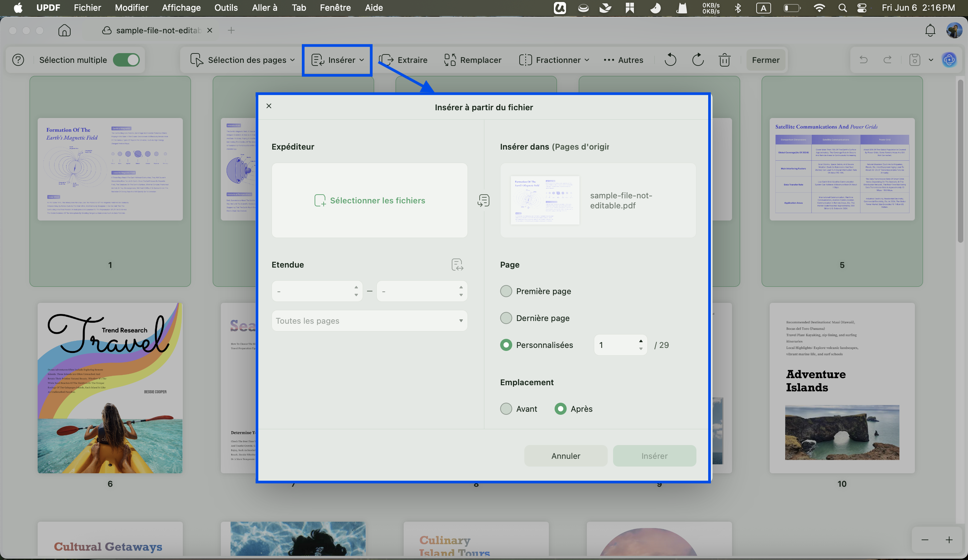
Task: Open the Affichage menu
Action: click(181, 8)
